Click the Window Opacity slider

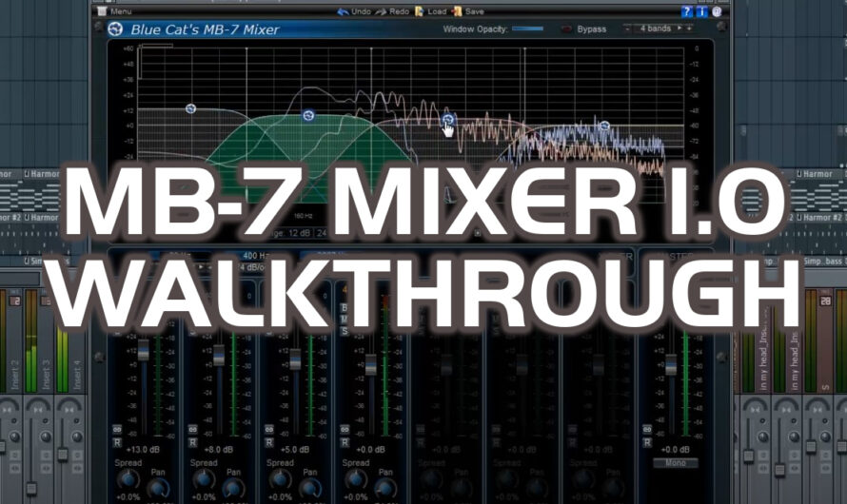tap(527, 29)
